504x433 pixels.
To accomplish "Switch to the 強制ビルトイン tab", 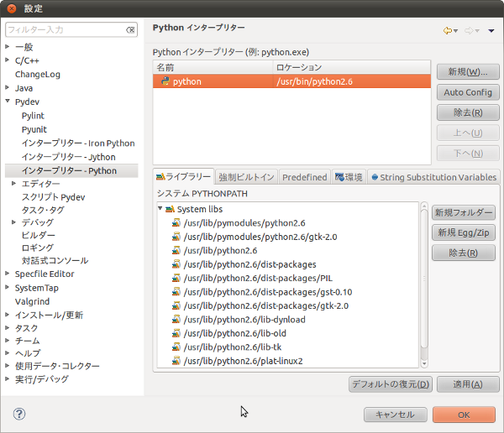I will tap(246, 177).
